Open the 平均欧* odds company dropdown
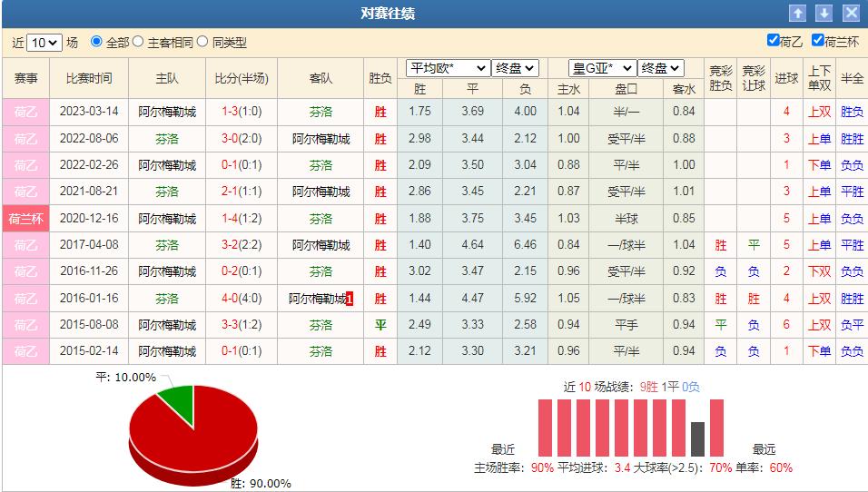Image resolution: width=868 pixels, height=492 pixels. 448,68
